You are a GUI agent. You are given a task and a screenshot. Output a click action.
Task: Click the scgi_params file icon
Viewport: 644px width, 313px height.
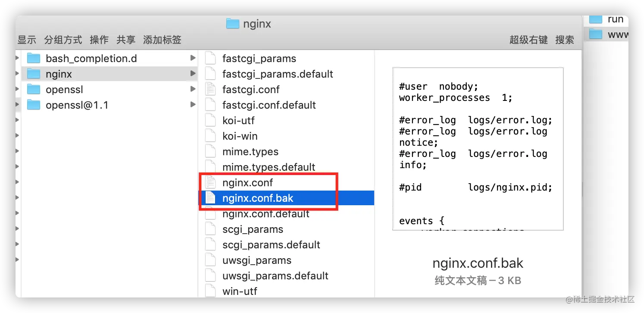coord(210,229)
